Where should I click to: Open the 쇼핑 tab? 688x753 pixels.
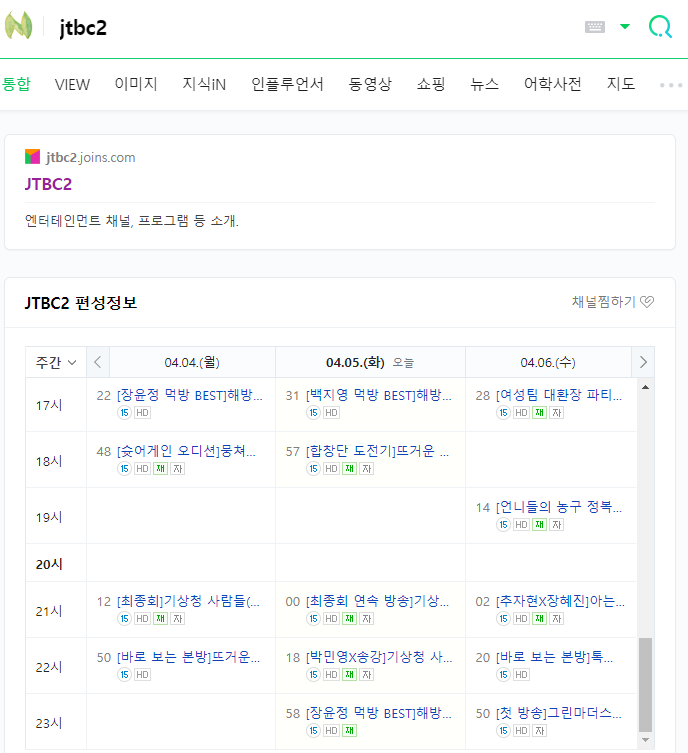tap(431, 84)
